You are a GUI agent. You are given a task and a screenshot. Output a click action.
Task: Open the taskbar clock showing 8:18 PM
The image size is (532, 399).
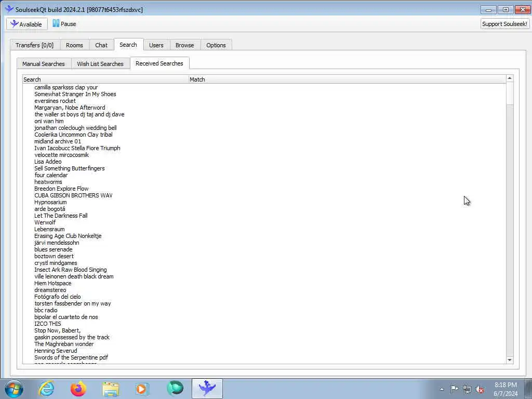pyautogui.click(x=506, y=389)
